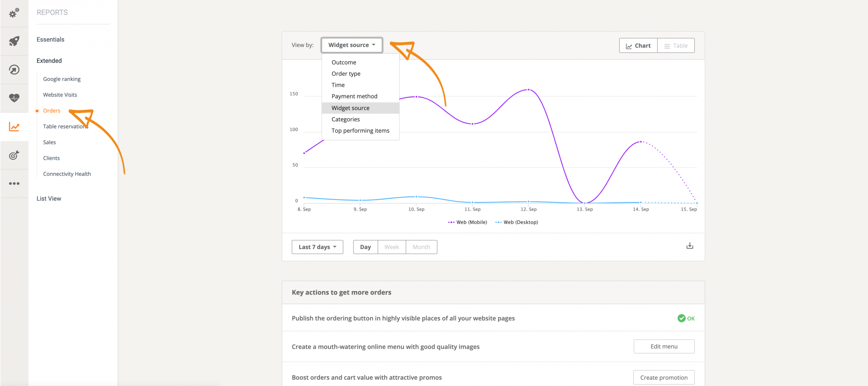868x386 pixels.
Task: Keep Chart view selected
Action: [x=638, y=45]
